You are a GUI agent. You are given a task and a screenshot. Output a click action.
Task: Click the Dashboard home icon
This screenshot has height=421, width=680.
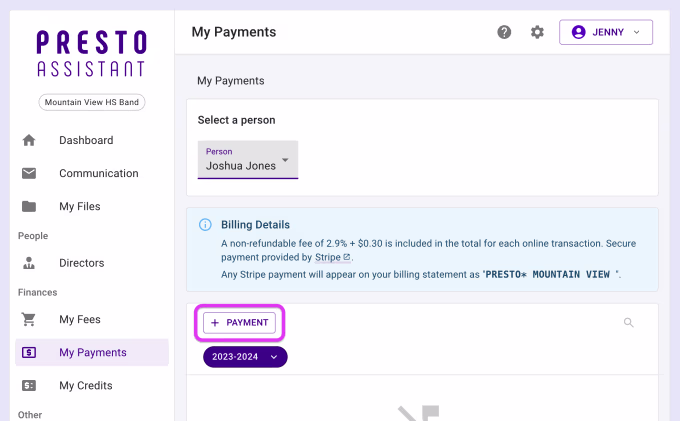(x=29, y=140)
